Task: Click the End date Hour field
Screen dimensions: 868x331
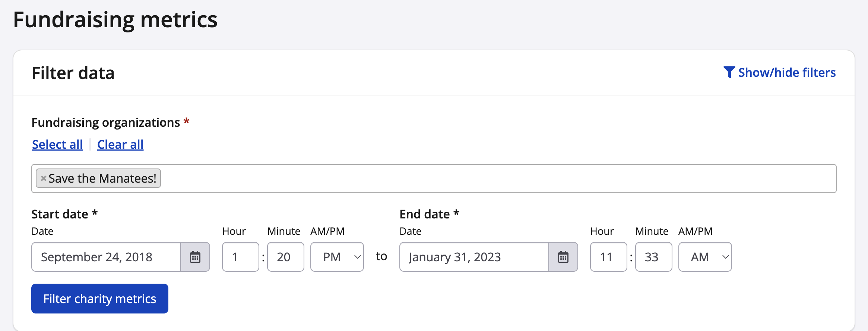Action: point(608,257)
